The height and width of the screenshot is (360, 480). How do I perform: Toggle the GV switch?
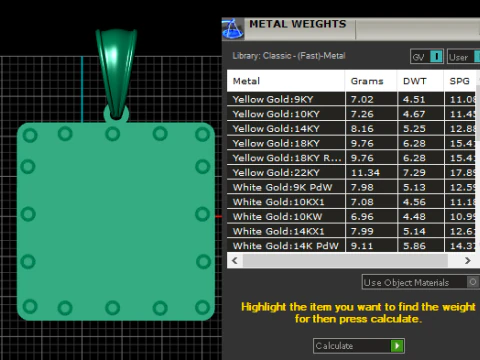point(436,56)
